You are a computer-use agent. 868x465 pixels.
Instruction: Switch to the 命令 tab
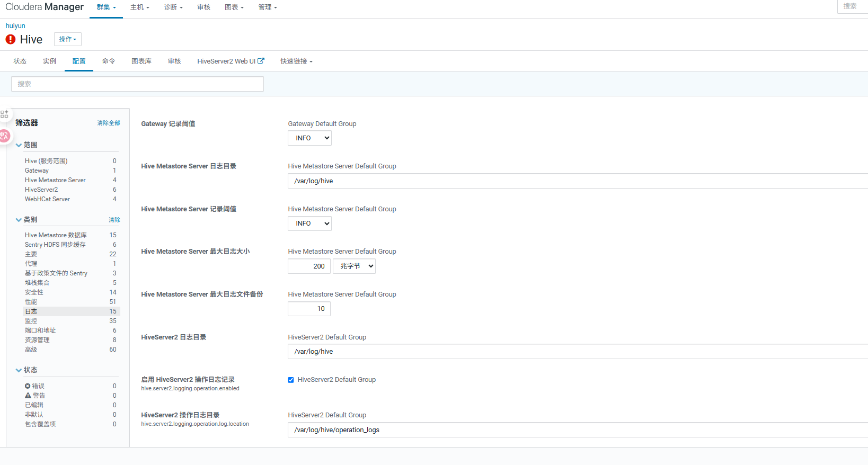click(109, 61)
